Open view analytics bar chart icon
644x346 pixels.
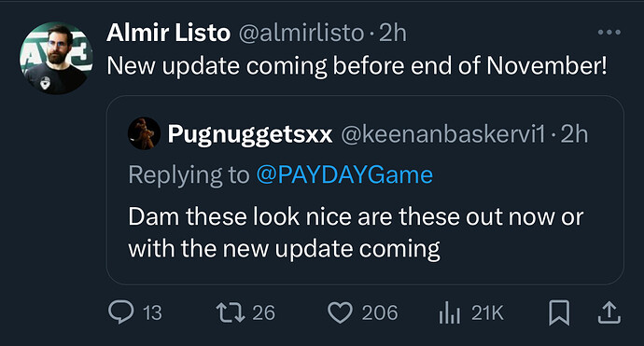tap(449, 312)
